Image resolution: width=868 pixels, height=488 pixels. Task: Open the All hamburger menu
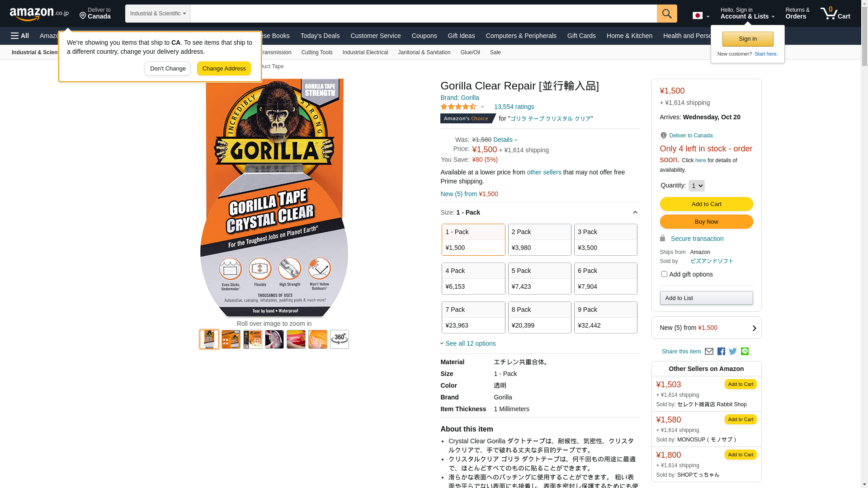click(20, 36)
